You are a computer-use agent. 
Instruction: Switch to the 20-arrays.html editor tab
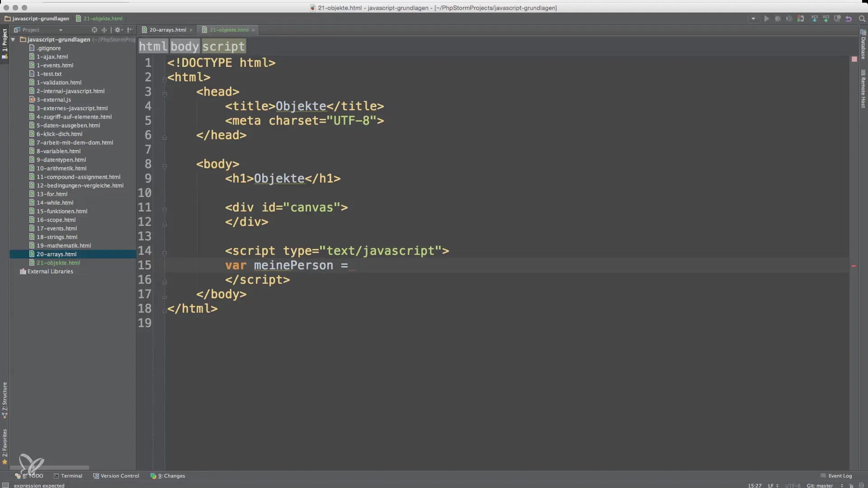coord(167,30)
